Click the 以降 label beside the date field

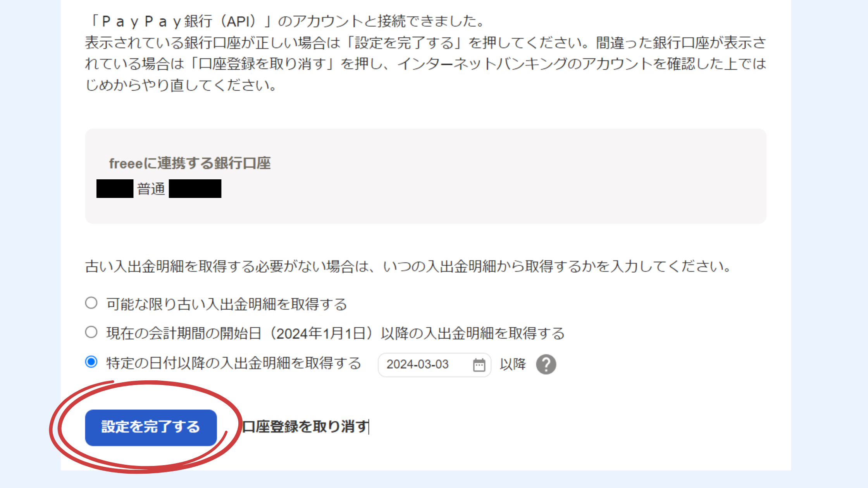click(513, 364)
